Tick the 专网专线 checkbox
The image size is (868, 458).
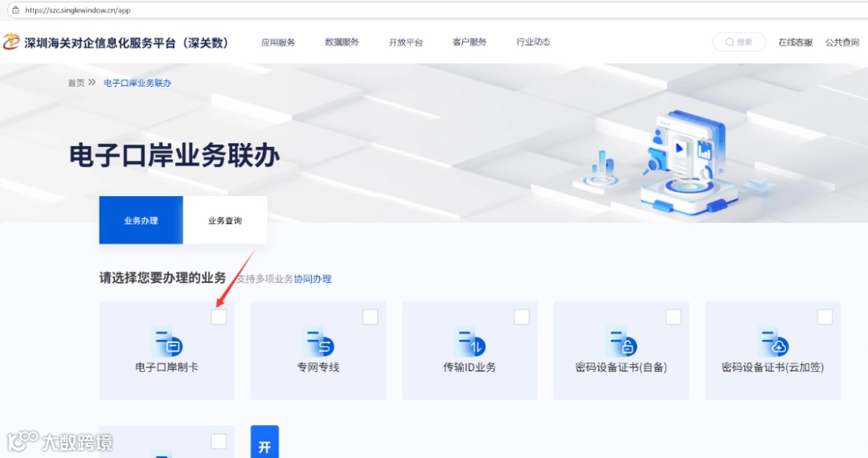pos(371,317)
